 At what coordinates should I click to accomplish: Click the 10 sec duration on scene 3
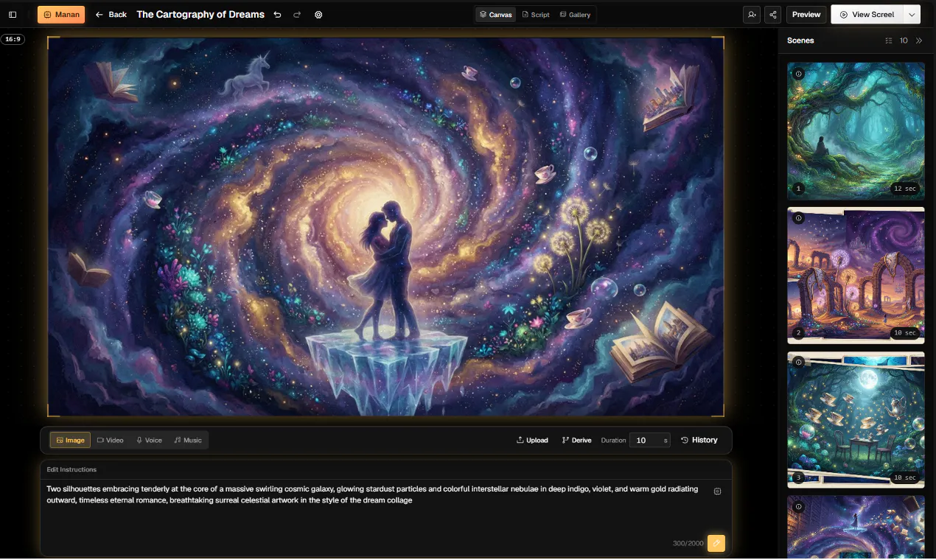(x=904, y=477)
